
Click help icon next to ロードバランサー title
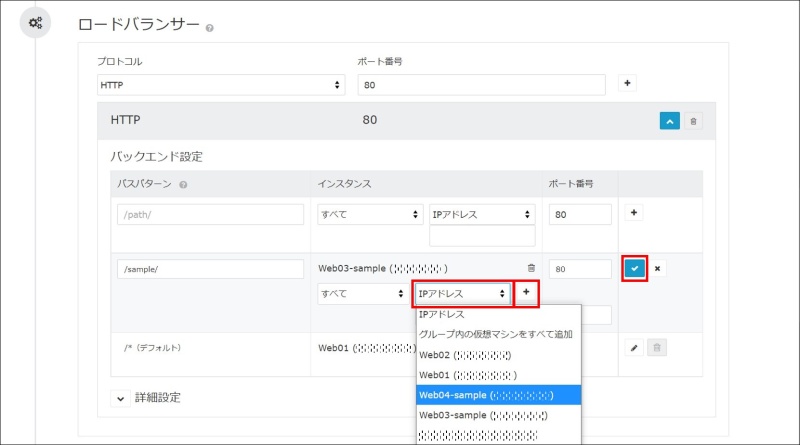click(209, 27)
